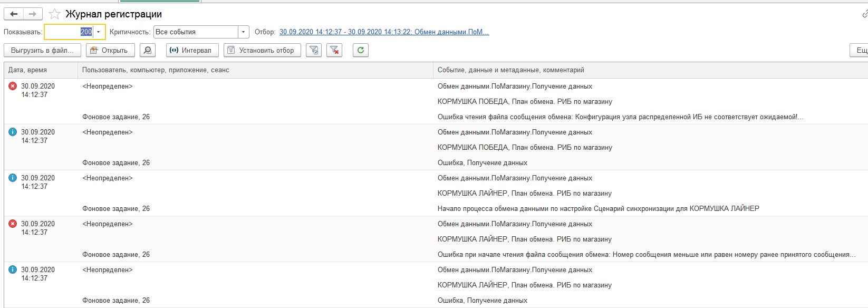Click Событие, данные и метаданные column header
The image size is (868, 308).
[x=510, y=70]
